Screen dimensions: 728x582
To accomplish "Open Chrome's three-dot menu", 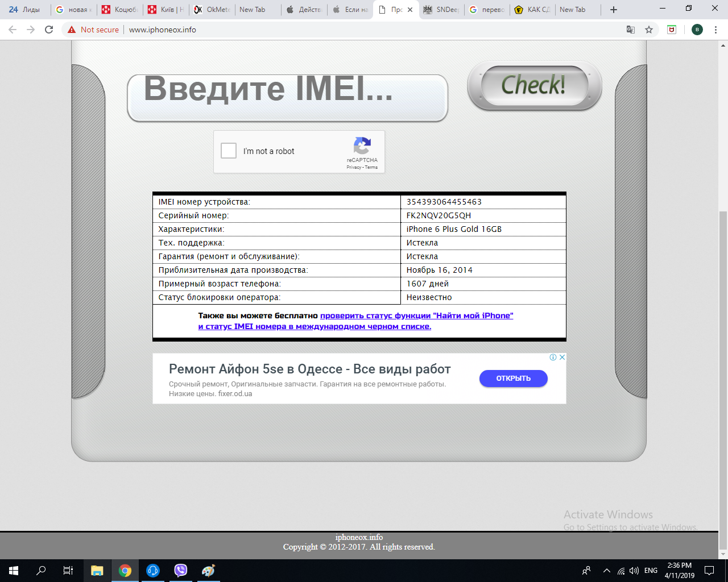I will [716, 30].
